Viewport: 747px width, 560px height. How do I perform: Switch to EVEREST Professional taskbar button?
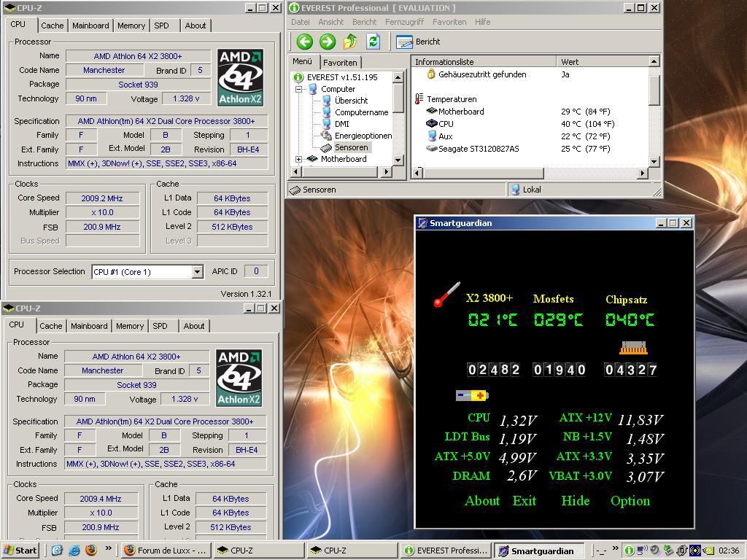point(446,551)
